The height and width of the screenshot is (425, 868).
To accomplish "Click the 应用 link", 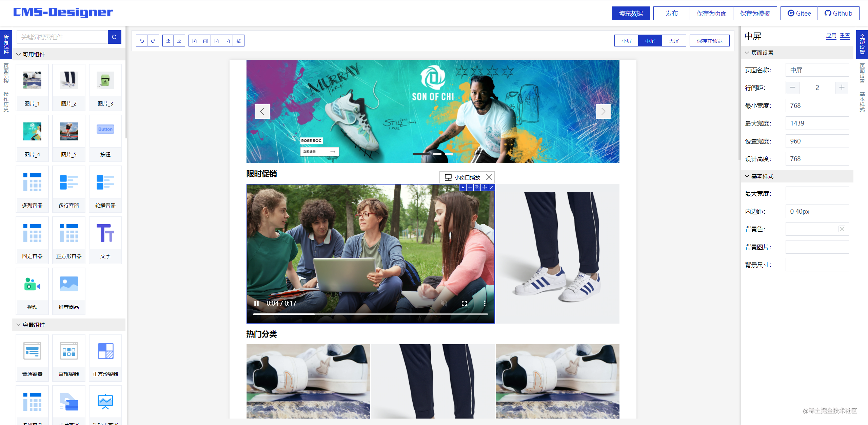I will click(x=831, y=36).
